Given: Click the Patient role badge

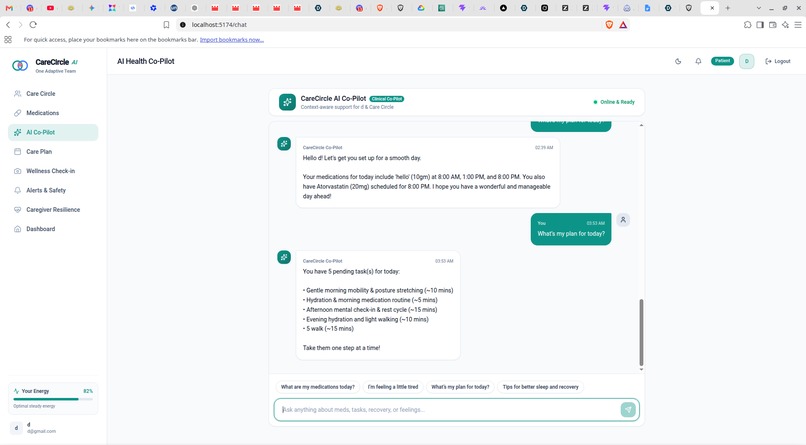Looking at the screenshot, I should 722,61.
